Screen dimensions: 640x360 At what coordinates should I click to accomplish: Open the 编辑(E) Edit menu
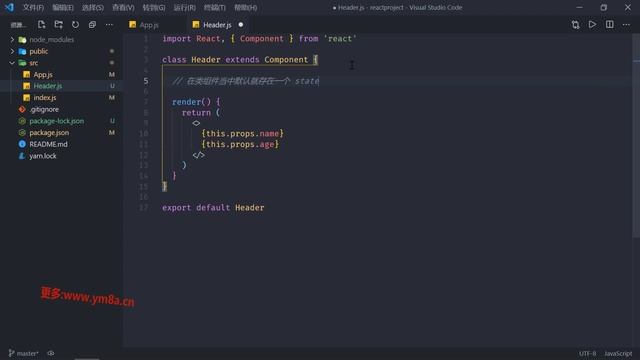[x=63, y=7]
